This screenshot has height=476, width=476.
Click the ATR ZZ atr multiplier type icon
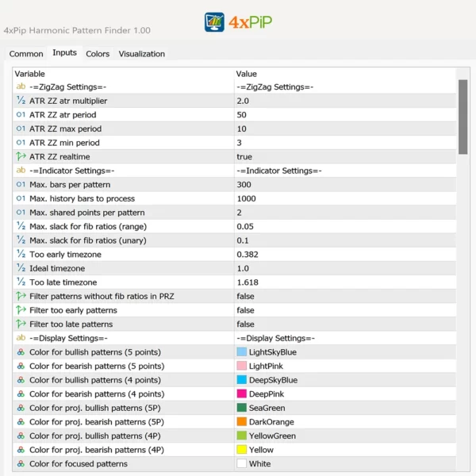[21, 101]
